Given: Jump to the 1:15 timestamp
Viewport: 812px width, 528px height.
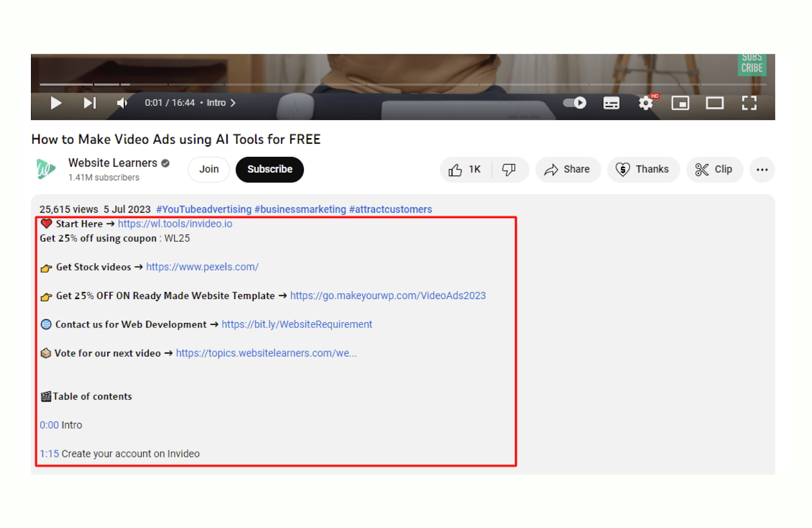Looking at the screenshot, I should point(49,454).
